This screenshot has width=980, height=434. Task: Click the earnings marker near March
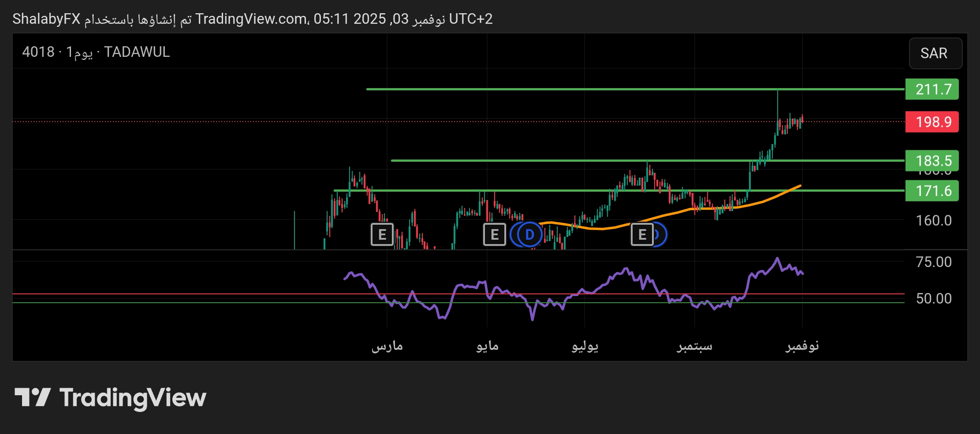(x=382, y=234)
